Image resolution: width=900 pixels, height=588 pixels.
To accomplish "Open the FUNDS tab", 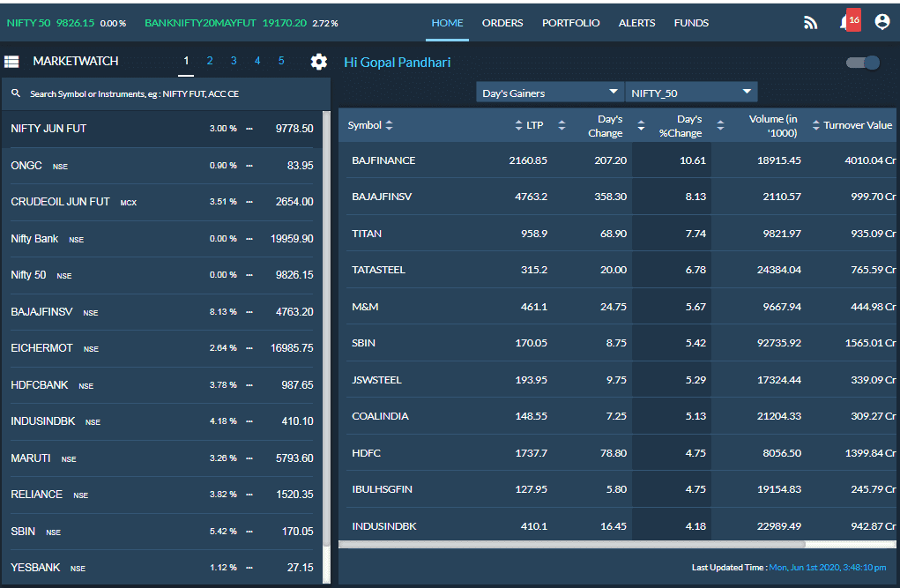I will tap(691, 23).
